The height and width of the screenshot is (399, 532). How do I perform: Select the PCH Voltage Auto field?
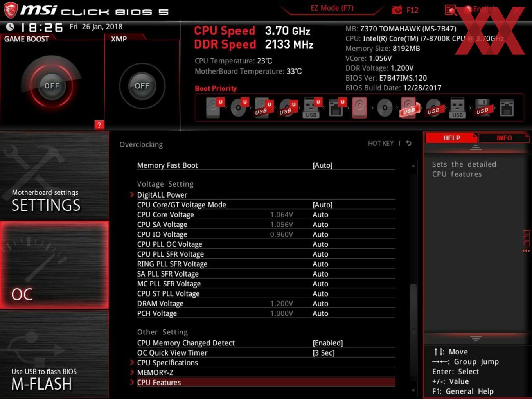point(320,313)
